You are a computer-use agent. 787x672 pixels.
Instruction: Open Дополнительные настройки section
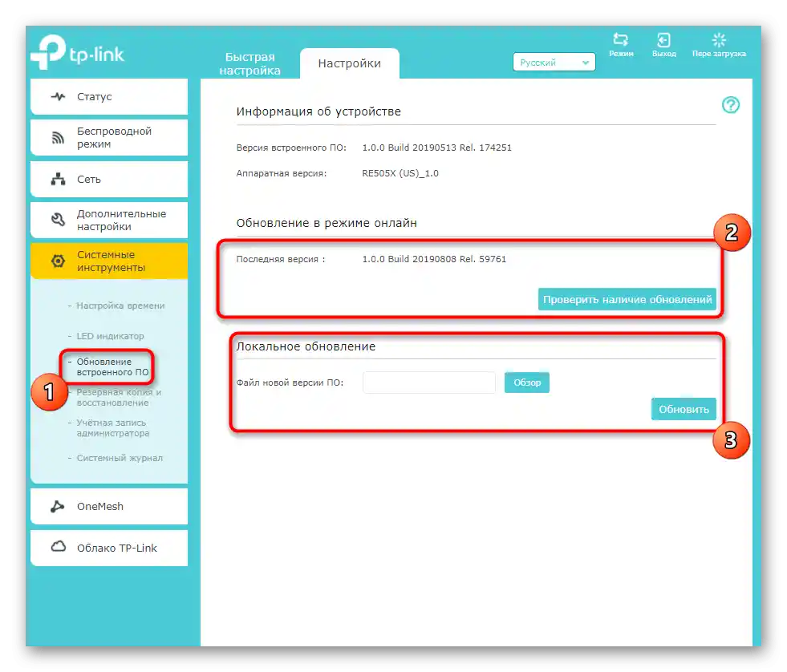click(109, 220)
